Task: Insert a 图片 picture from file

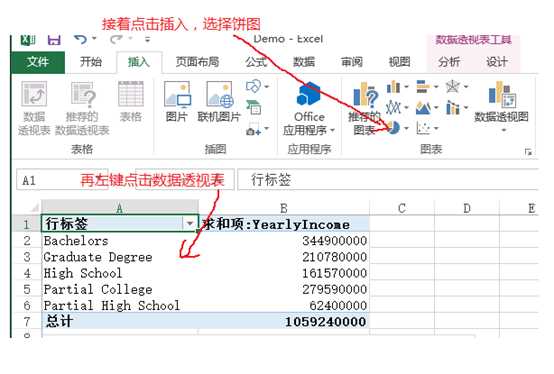Action: click(177, 102)
